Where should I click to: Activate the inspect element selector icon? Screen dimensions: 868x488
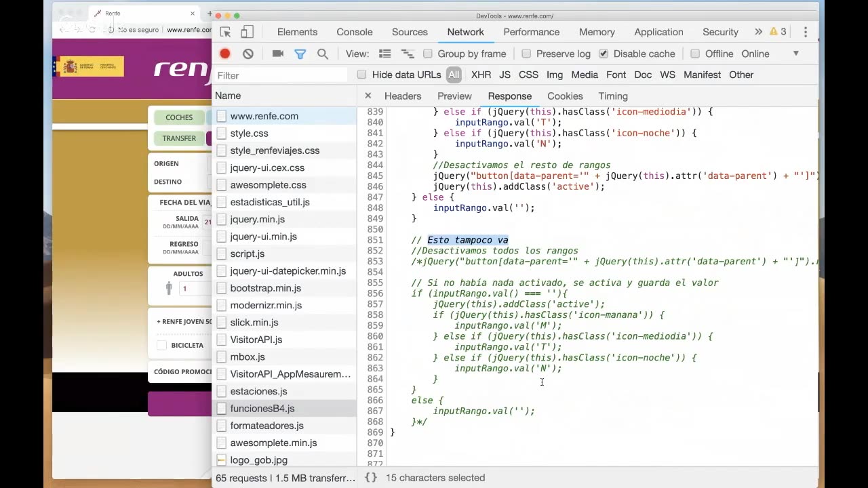click(x=226, y=32)
